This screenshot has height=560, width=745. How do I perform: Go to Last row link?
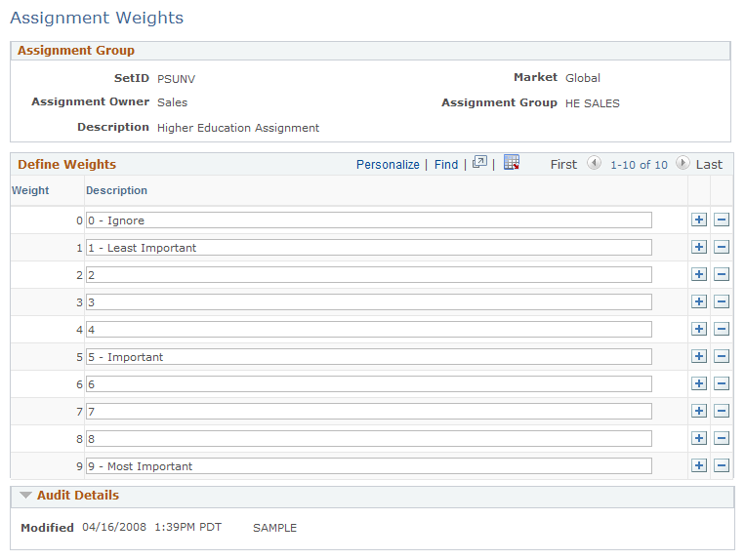click(x=709, y=165)
